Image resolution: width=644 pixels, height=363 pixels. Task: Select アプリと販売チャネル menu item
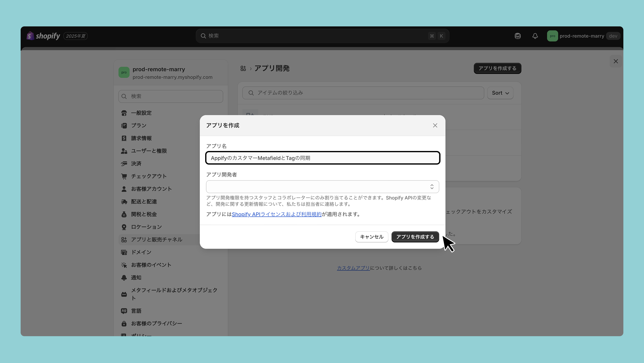point(156,240)
